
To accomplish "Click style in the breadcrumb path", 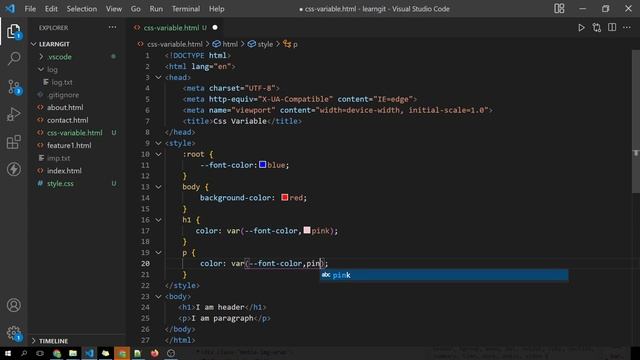I will (x=265, y=44).
